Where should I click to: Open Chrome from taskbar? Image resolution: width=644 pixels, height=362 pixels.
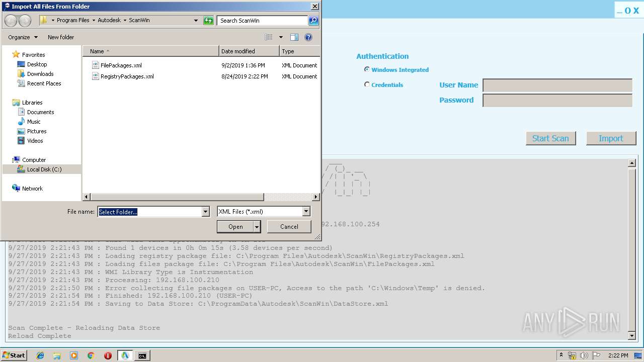click(x=91, y=355)
